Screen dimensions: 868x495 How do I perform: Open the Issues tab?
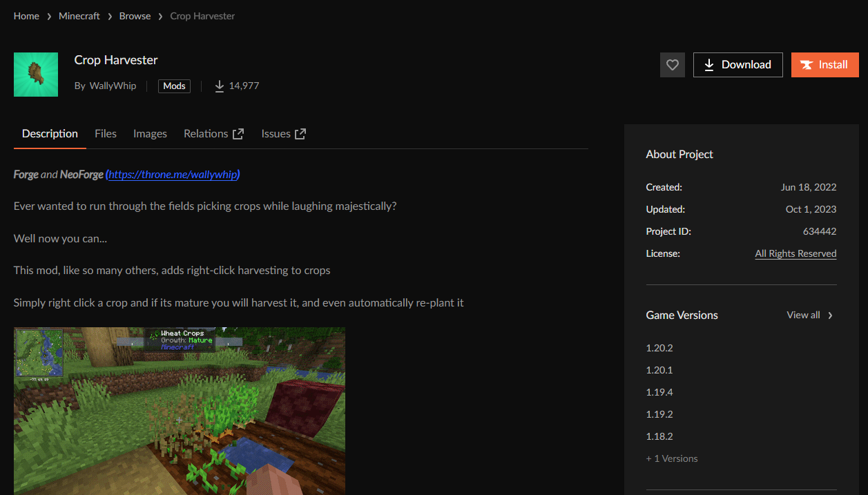pos(283,134)
